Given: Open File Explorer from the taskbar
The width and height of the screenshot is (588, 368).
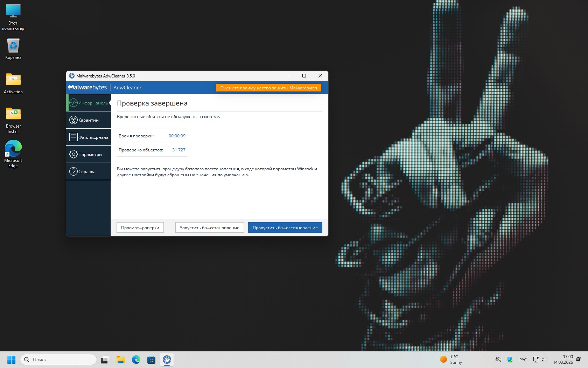Looking at the screenshot, I should coord(121,360).
